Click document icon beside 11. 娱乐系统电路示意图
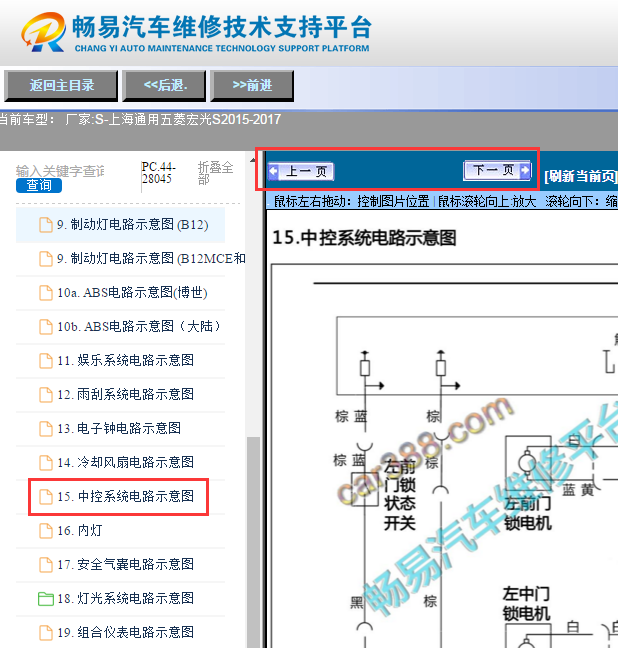Image resolution: width=618 pixels, height=648 pixels. (45, 361)
